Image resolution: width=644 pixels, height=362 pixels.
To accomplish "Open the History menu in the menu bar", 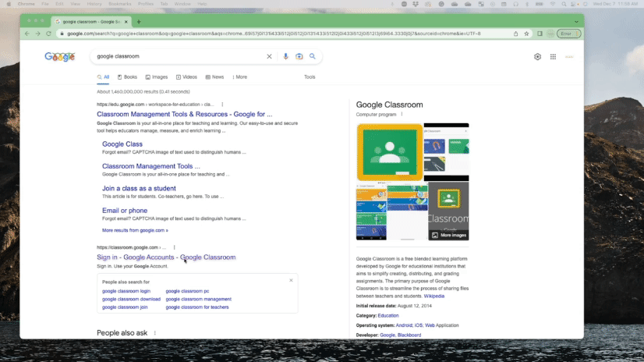I will pyautogui.click(x=94, y=4).
